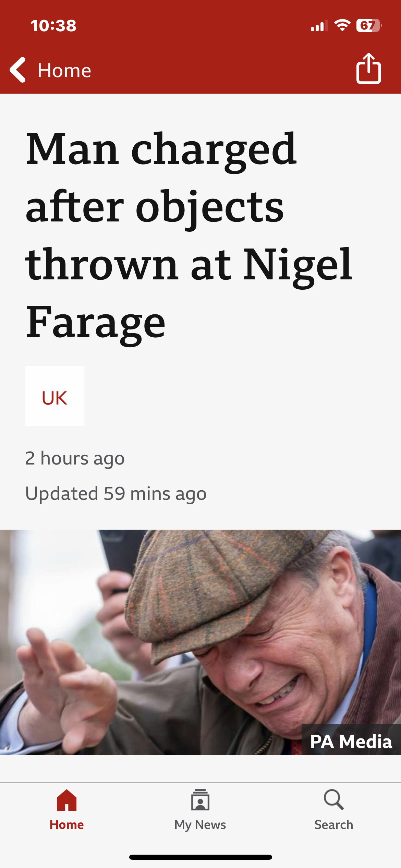Tap the back chevron arrow icon
This screenshot has height=868, width=401.
click(x=18, y=70)
